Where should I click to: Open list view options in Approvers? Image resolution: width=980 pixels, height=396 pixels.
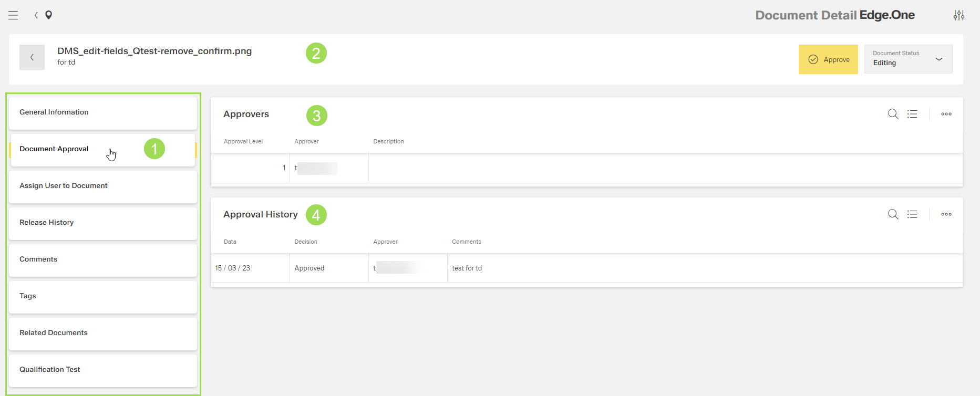tap(912, 114)
